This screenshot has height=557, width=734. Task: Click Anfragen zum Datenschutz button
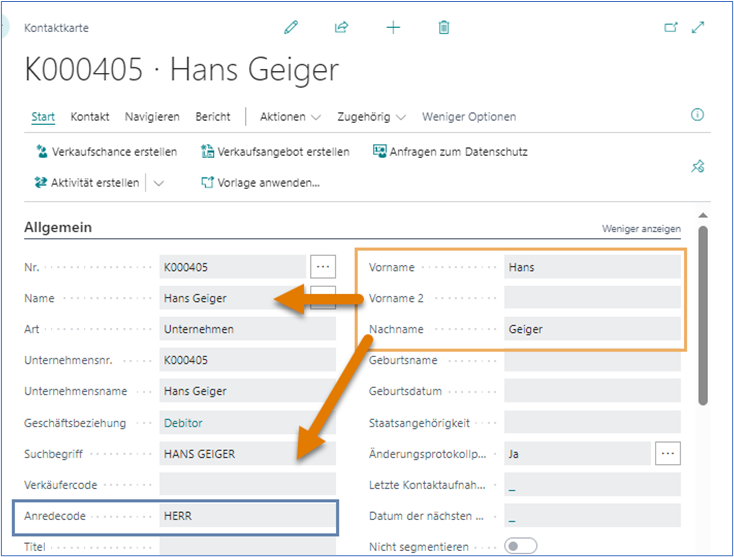[x=450, y=152]
